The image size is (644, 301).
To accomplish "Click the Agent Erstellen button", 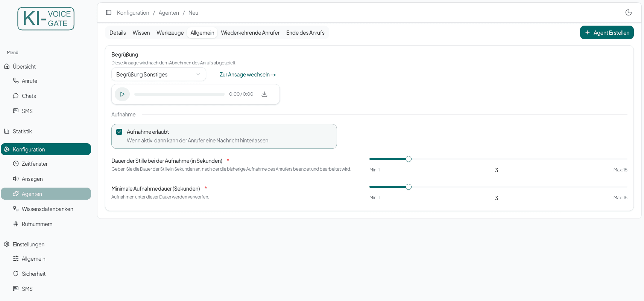I will (607, 32).
